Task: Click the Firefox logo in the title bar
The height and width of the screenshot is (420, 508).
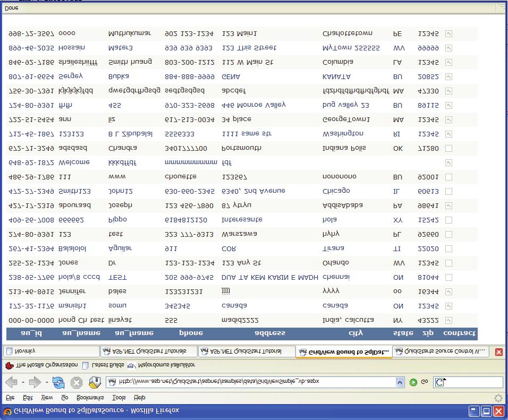Action: coord(7,412)
